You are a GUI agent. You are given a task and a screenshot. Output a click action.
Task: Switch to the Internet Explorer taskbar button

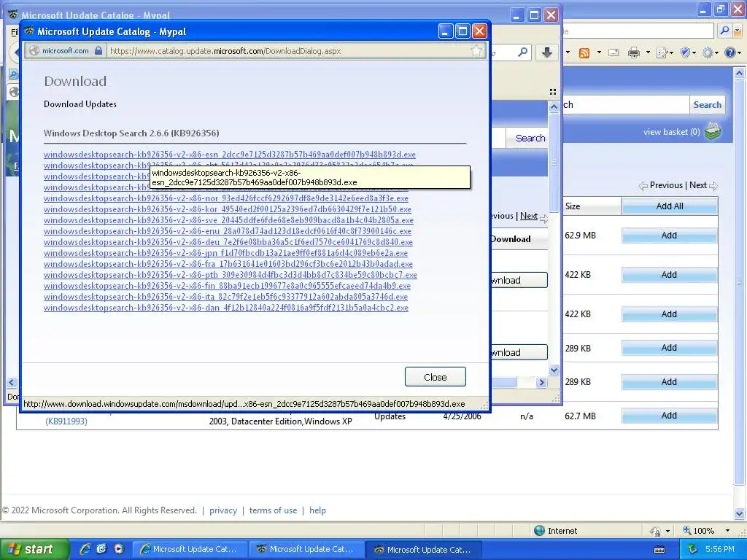pyautogui.click(x=190, y=550)
